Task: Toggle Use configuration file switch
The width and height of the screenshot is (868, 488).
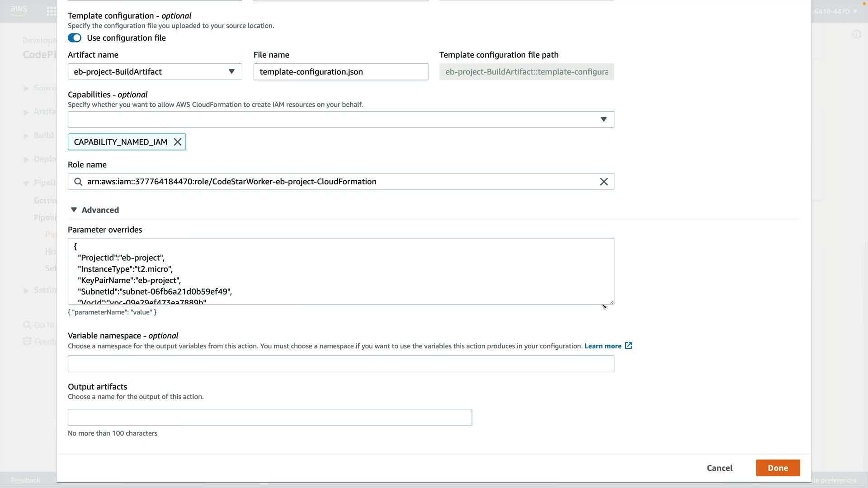Action: pyautogui.click(x=75, y=38)
